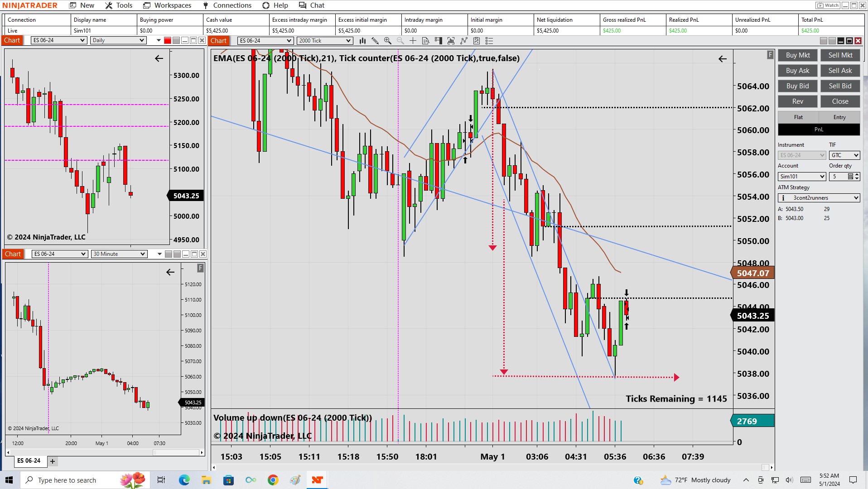868x489 pixels.
Task: Click the return-arrow on Daily chart
Action: (159, 58)
